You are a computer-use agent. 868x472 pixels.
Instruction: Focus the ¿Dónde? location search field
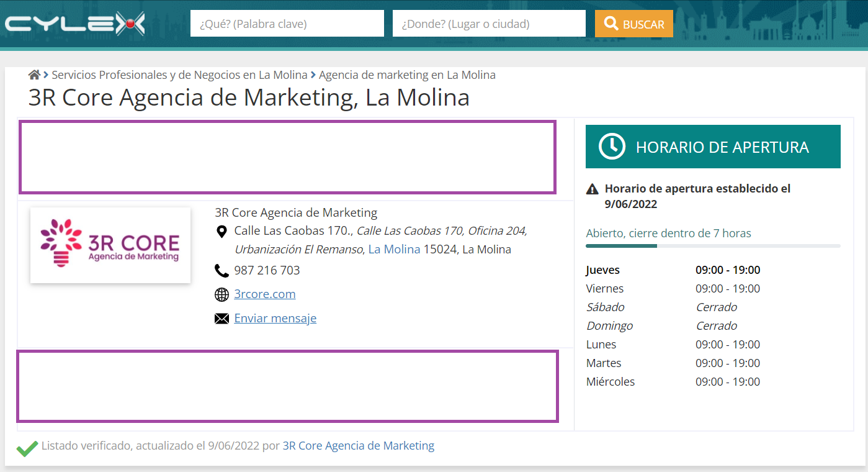(x=489, y=24)
